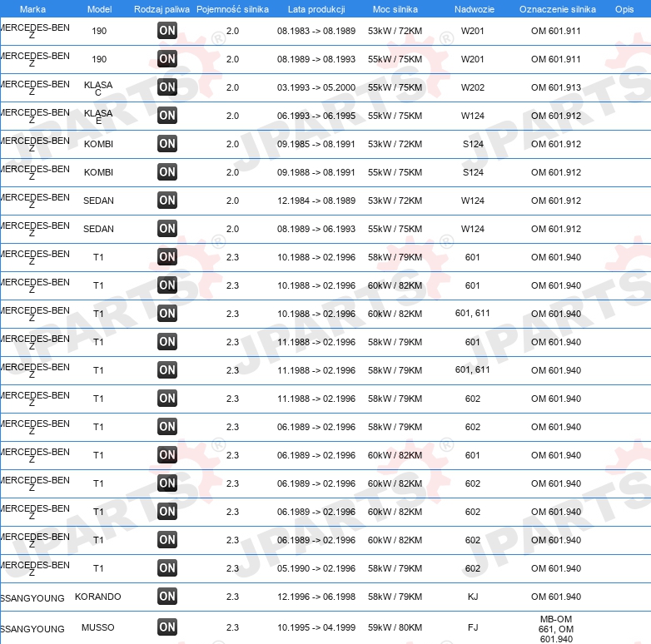Click the 2.0 engine capacity for KLASA C

pyautogui.click(x=232, y=87)
